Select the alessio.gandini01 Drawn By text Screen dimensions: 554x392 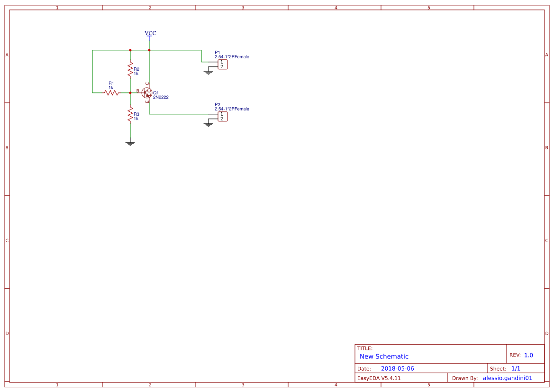508,378
